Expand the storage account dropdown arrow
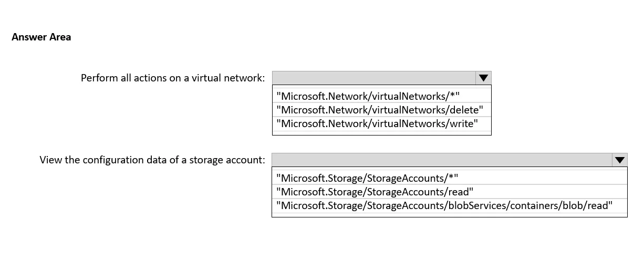 click(x=620, y=160)
